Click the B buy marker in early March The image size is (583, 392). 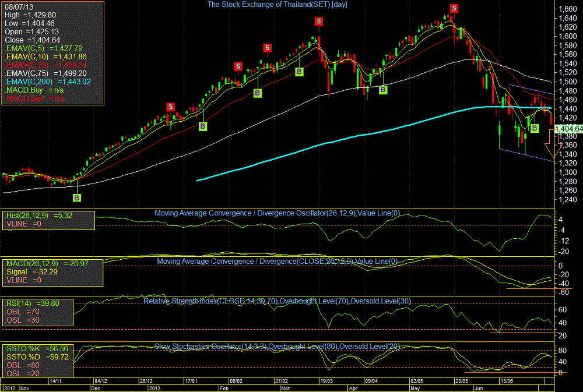coord(299,72)
